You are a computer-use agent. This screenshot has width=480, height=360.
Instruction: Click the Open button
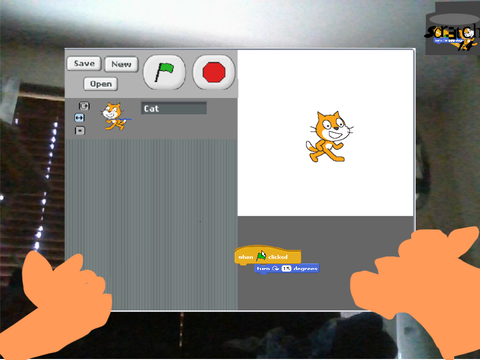coord(101,84)
